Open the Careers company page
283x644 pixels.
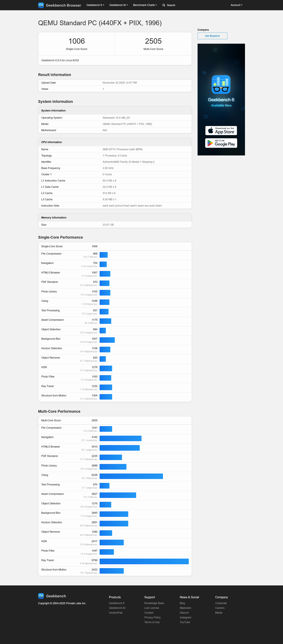pyautogui.click(x=219, y=608)
